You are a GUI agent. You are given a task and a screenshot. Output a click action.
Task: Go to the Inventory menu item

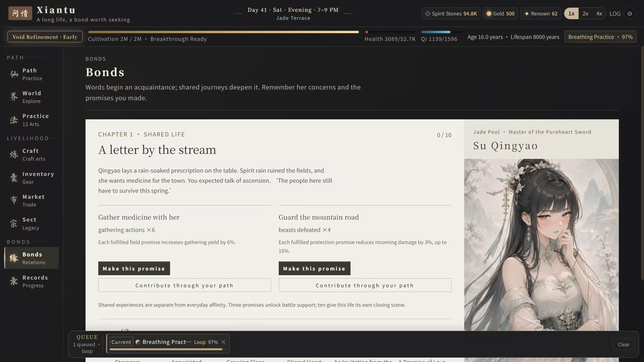tap(31, 178)
